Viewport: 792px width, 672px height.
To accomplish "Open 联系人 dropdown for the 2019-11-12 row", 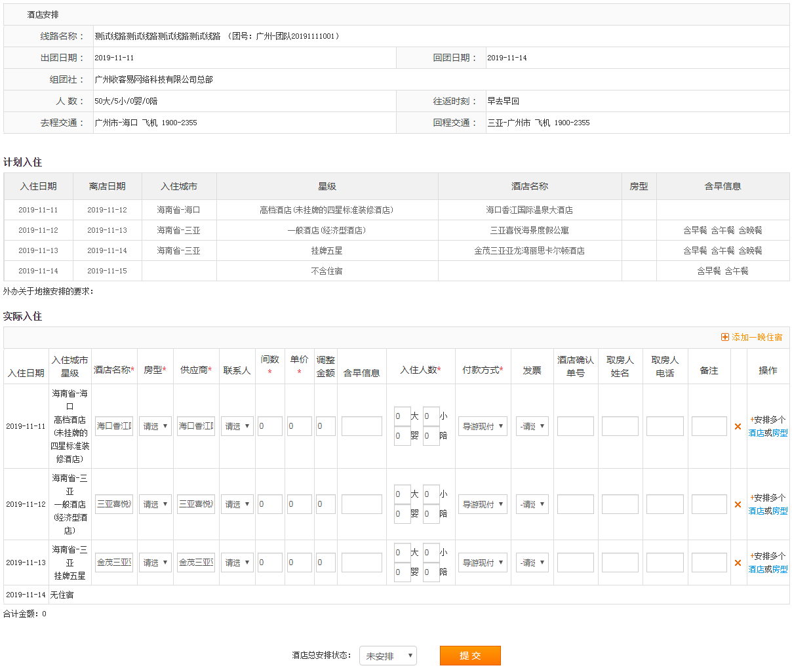I will [237, 504].
